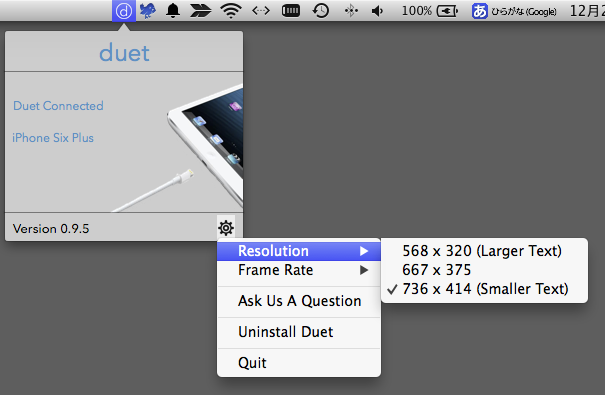Click the Duet Connected status text
This screenshot has width=605, height=395.
point(58,106)
